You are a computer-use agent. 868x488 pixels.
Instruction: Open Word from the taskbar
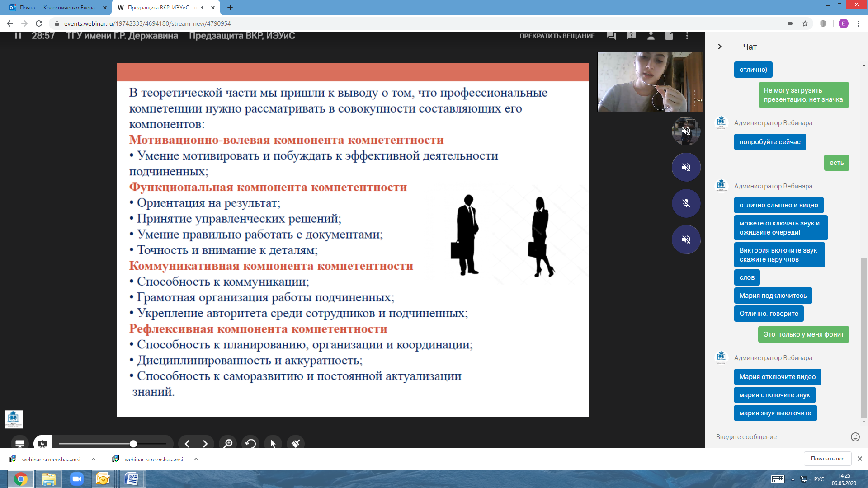click(x=132, y=479)
